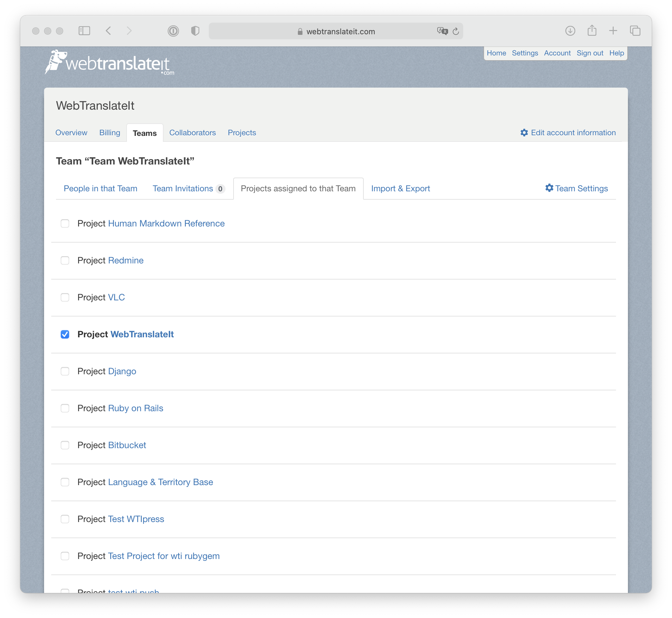This screenshot has width=672, height=618.
Task: Show tab overview icon
Action: click(x=635, y=31)
